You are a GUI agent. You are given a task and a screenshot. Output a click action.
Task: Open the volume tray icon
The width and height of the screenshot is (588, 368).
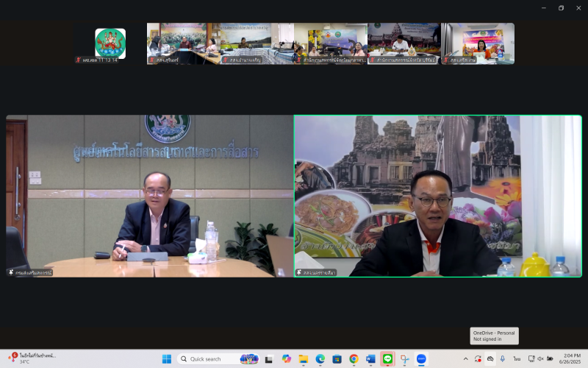tap(540, 359)
